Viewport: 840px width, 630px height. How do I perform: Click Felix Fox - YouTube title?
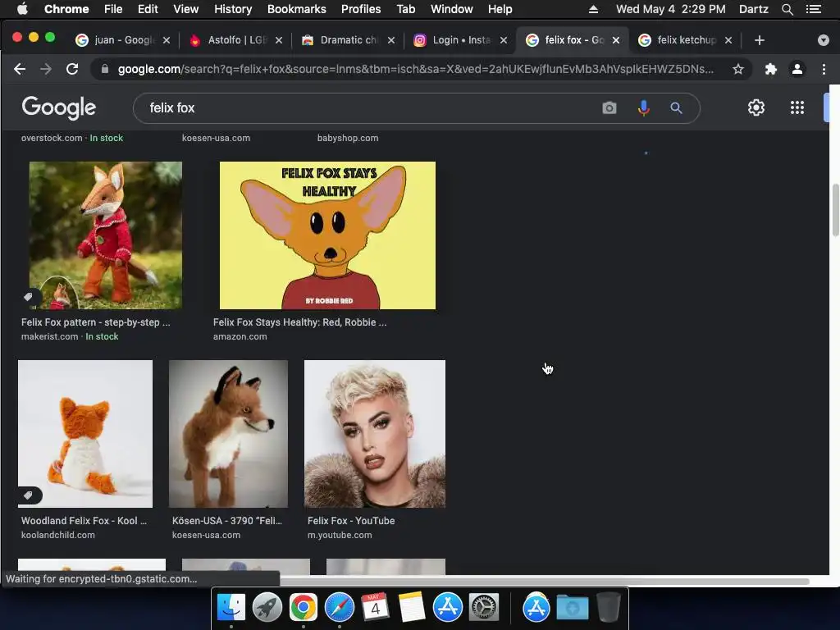351,521
